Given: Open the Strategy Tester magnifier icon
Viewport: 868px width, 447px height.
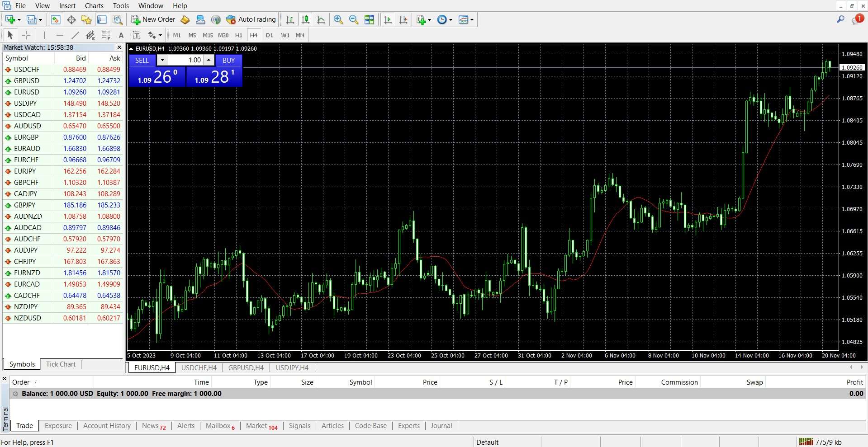Looking at the screenshot, I should [x=118, y=19].
